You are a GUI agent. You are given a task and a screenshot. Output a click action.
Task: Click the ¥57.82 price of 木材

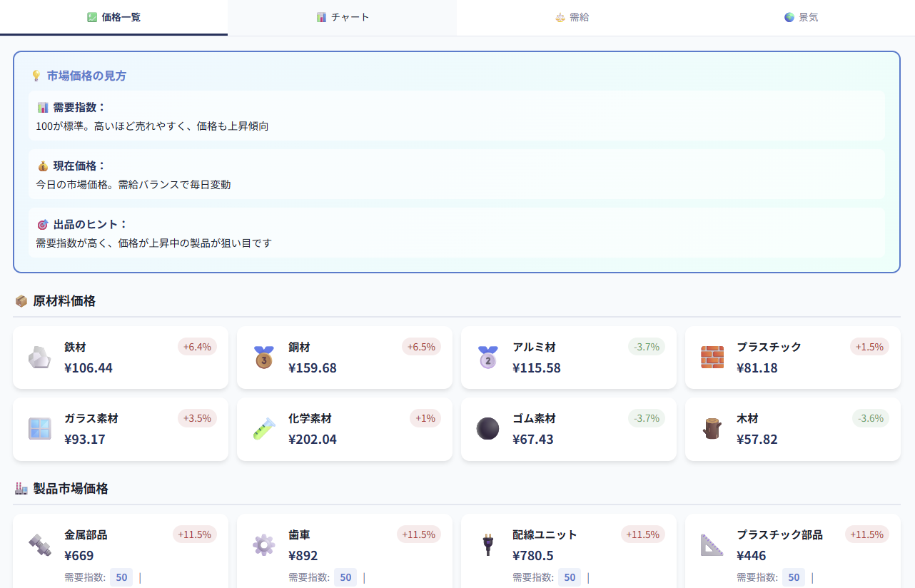tap(757, 440)
